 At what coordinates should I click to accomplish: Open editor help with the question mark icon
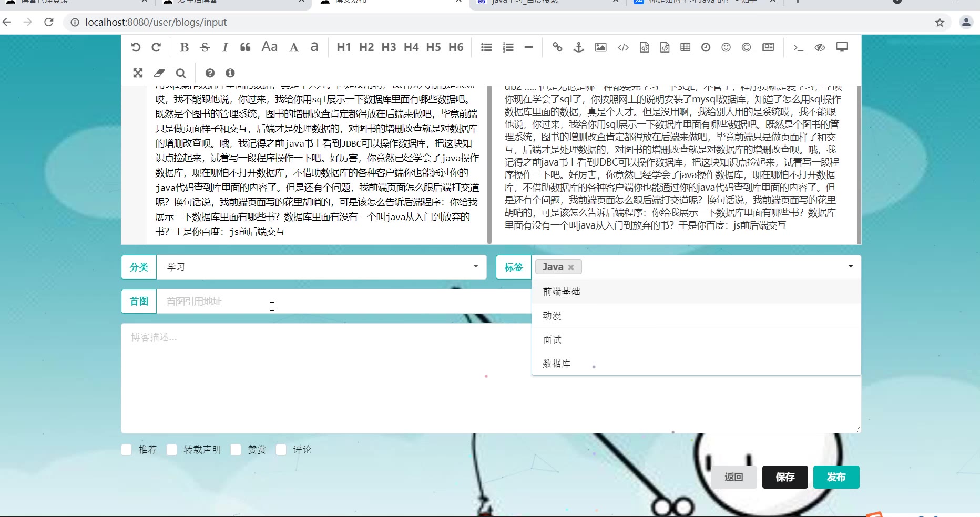210,73
